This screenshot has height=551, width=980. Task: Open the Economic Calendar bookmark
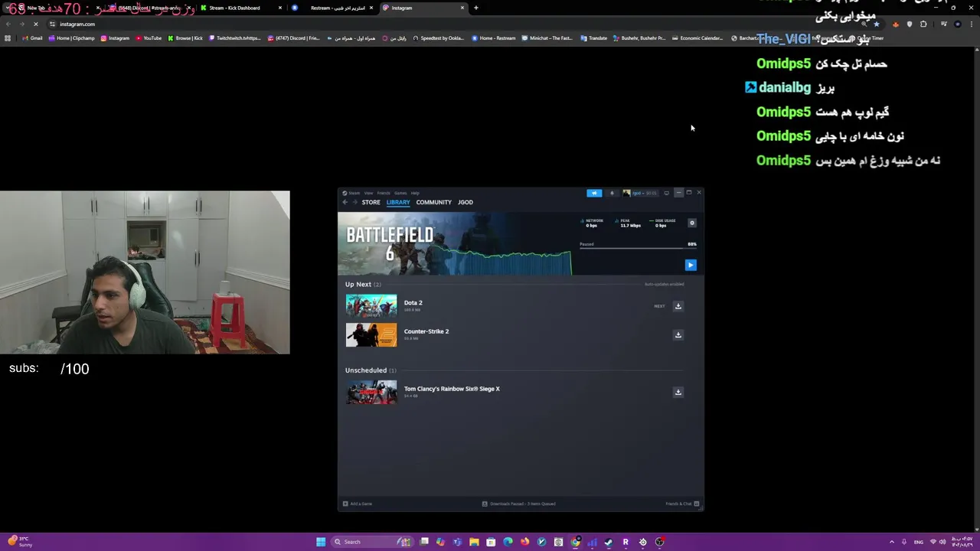coord(697,38)
